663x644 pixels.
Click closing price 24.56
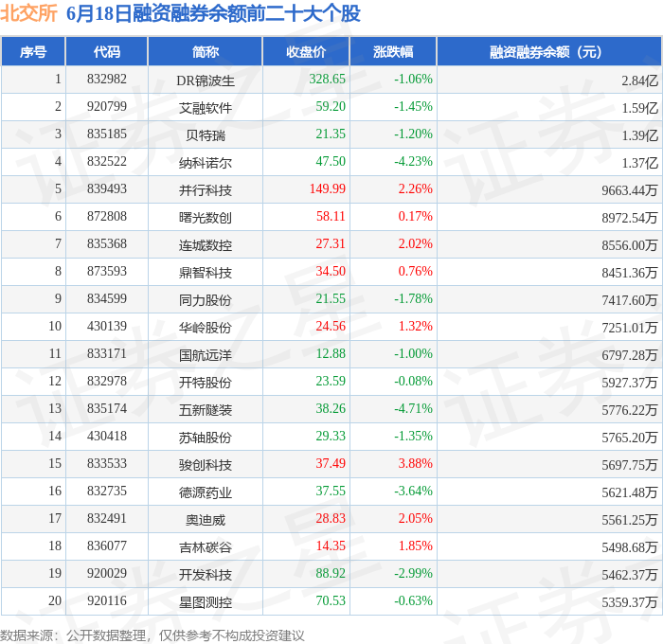pyautogui.click(x=331, y=327)
